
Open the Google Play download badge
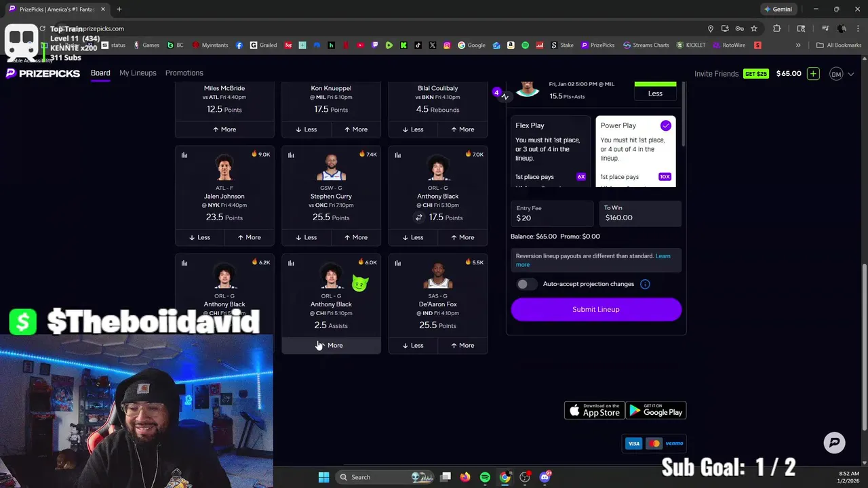tap(656, 410)
